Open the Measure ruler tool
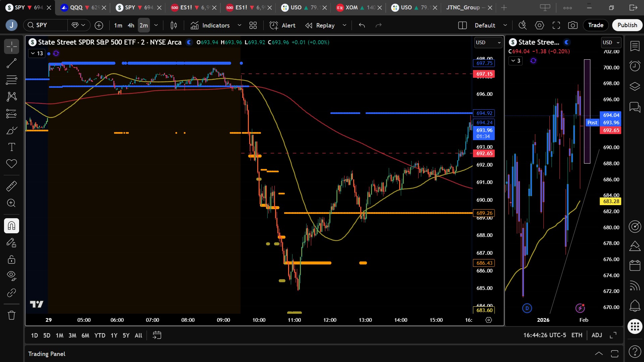The width and height of the screenshot is (644, 362). pyautogui.click(x=11, y=186)
